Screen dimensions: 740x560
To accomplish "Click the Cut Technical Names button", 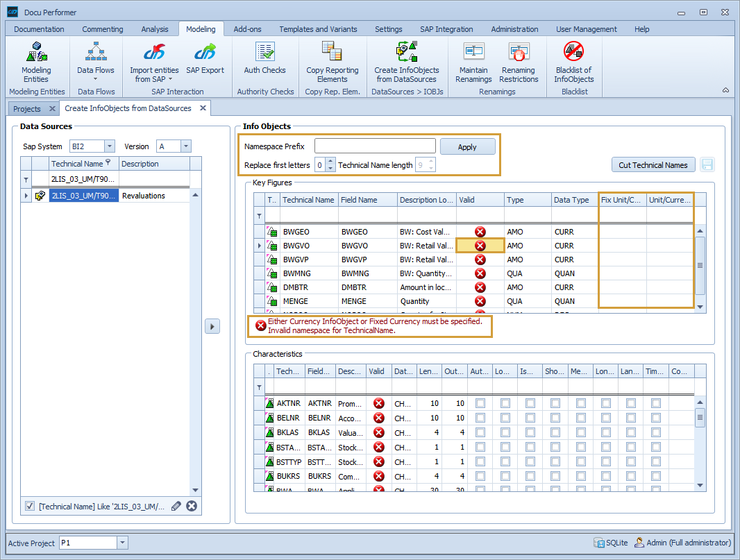I will click(653, 165).
